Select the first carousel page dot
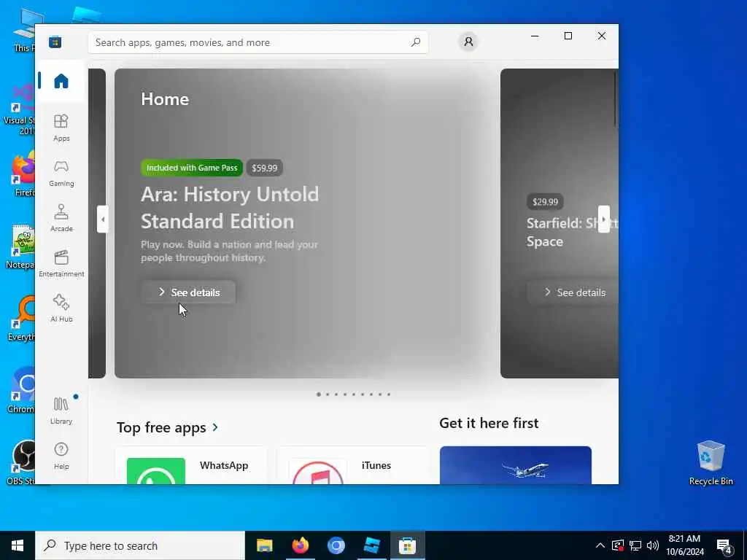 [x=318, y=394]
